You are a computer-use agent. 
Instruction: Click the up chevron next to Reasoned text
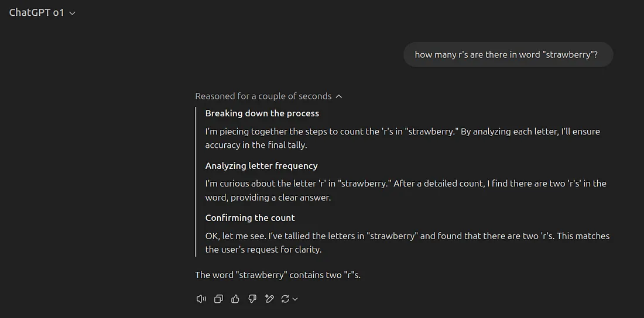339,96
